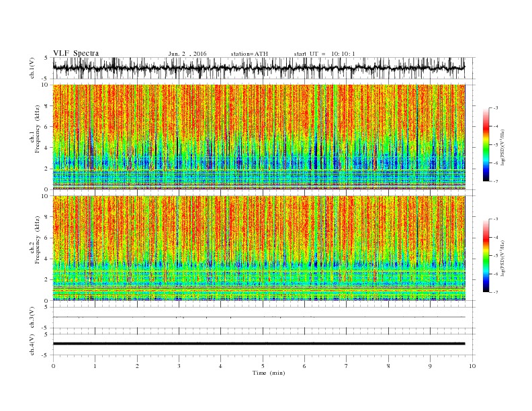Click the "8" kHz tick of ch.1 spectrogram
Image resolution: width=532 pixels, height=411 pixels.
coord(46,106)
